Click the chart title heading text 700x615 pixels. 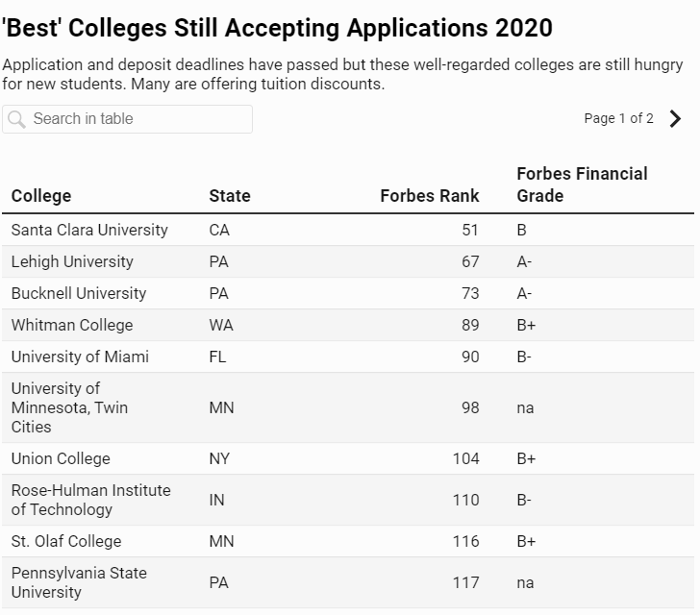coord(278,28)
